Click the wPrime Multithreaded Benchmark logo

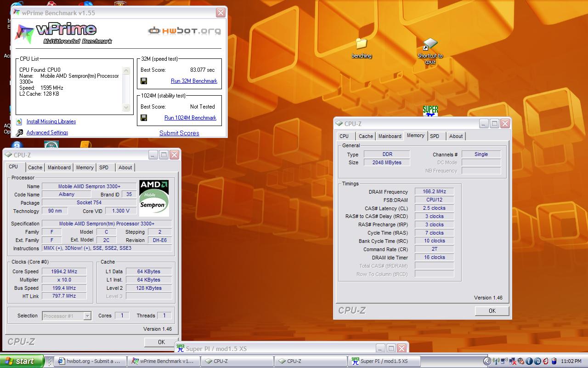point(63,33)
